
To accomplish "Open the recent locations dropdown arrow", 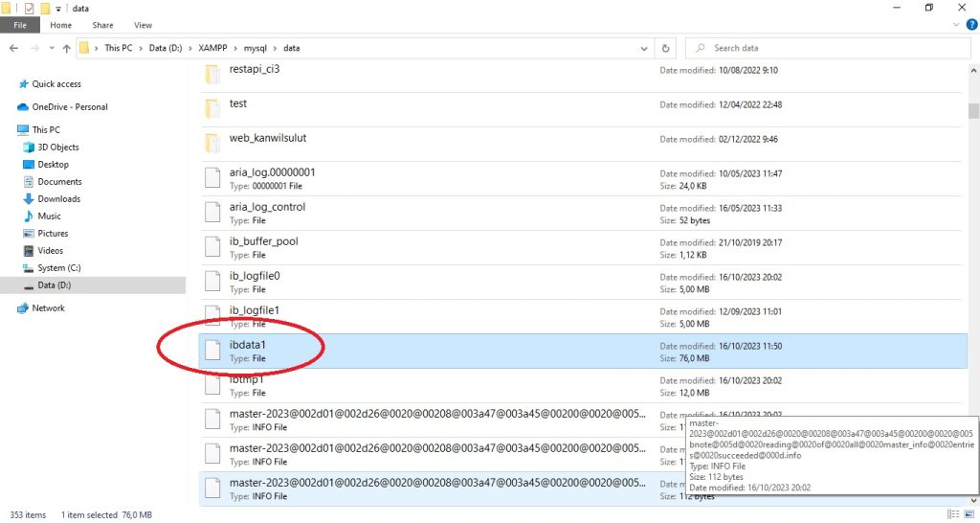I will point(50,48).
